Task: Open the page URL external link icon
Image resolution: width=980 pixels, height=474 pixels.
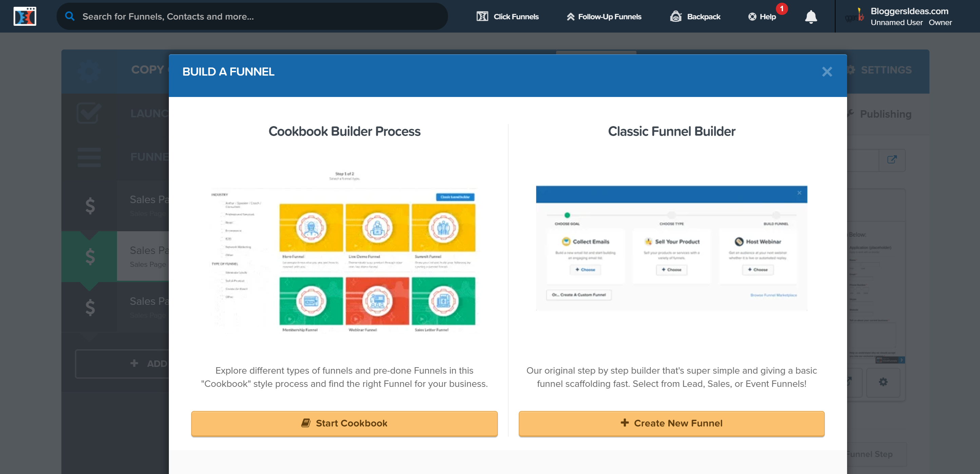Action: pos(892,160)
